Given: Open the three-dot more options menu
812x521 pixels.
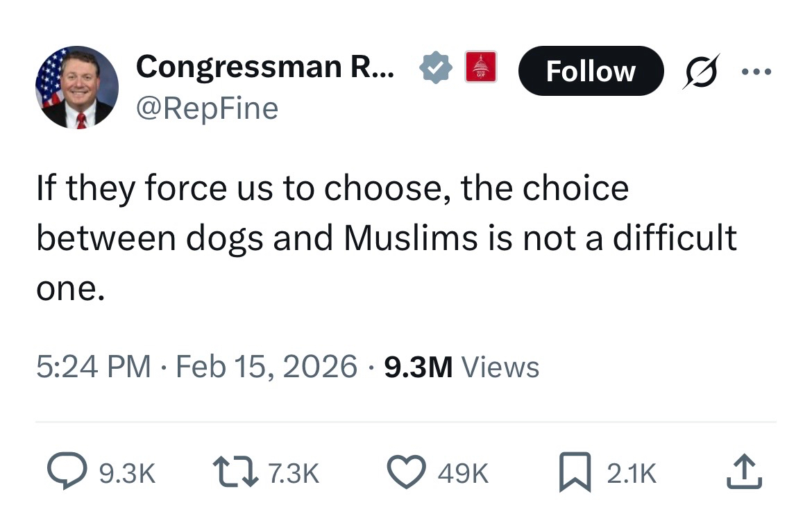Looking at the screenshot, I should tap(756, 72).
